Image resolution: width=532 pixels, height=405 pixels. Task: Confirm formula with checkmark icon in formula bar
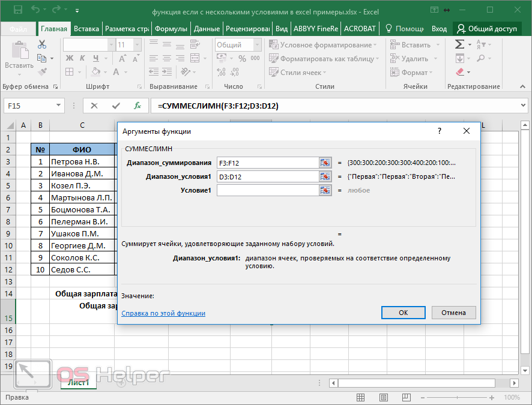click(x=116, y=106)
